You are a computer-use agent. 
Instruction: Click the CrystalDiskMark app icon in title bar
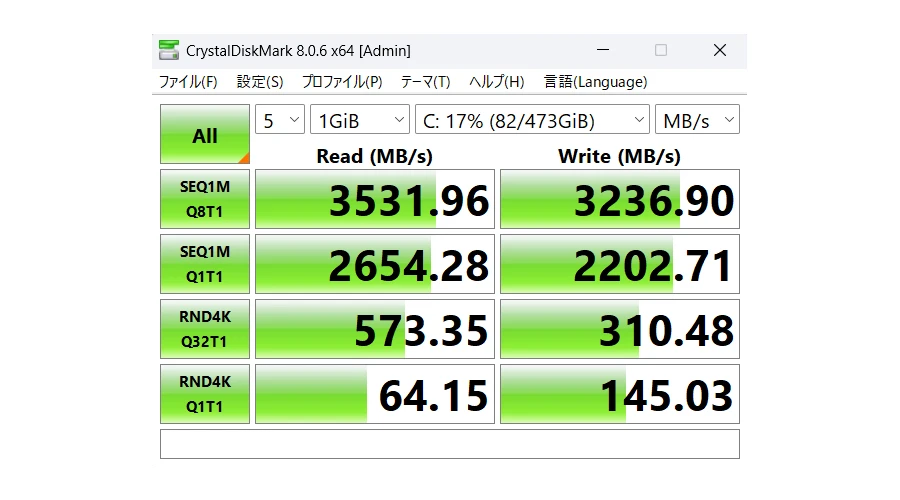(x=169, y=50)
